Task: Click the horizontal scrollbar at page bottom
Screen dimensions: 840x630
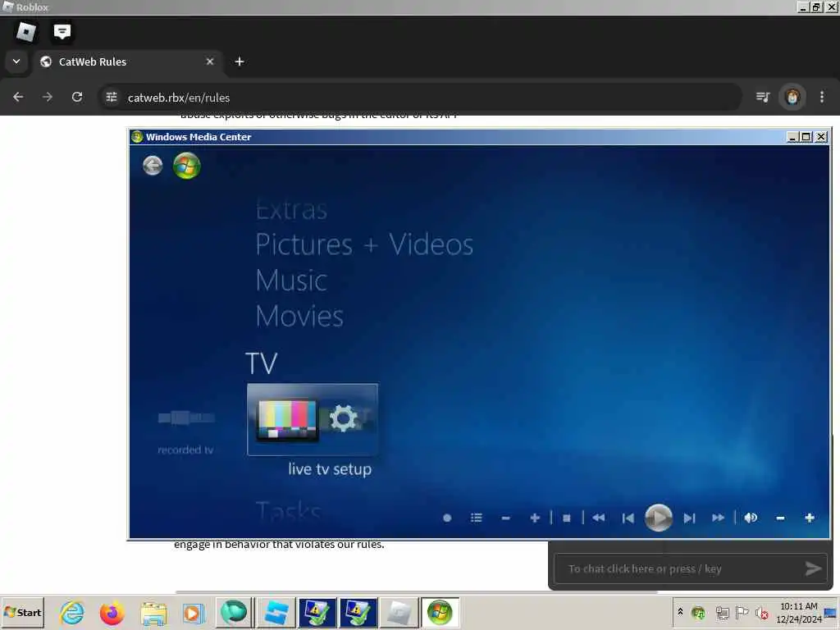Action: 416,592
